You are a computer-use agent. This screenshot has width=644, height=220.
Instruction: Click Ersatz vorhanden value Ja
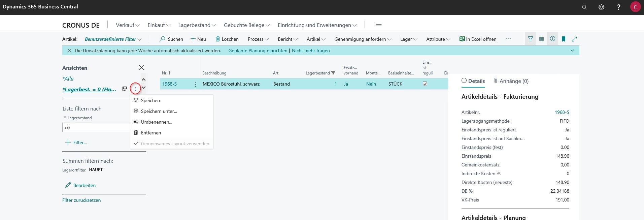(x=346, y=84)
